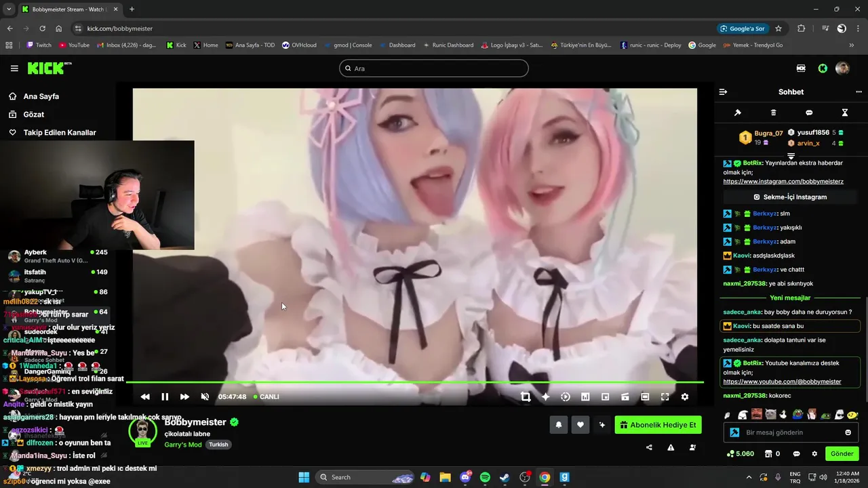Image resolution: width=868 pixels, height=488 pixels.
Task: Fast-forward the stream
Action: click(x=184, y=396)
